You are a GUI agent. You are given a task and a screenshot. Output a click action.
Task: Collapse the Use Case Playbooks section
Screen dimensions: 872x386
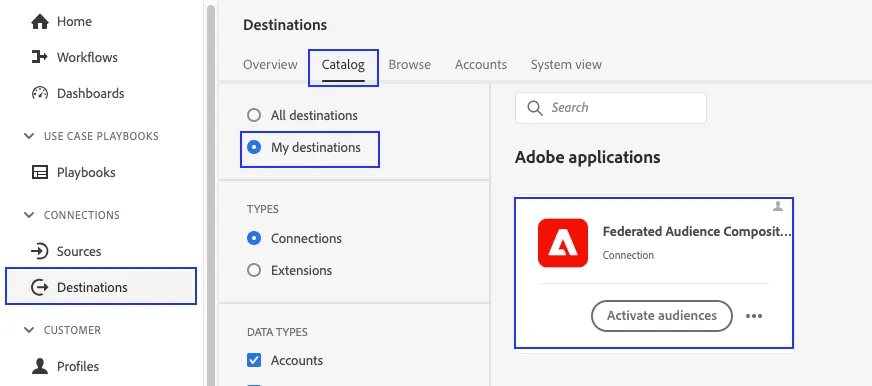coord(28,136)
